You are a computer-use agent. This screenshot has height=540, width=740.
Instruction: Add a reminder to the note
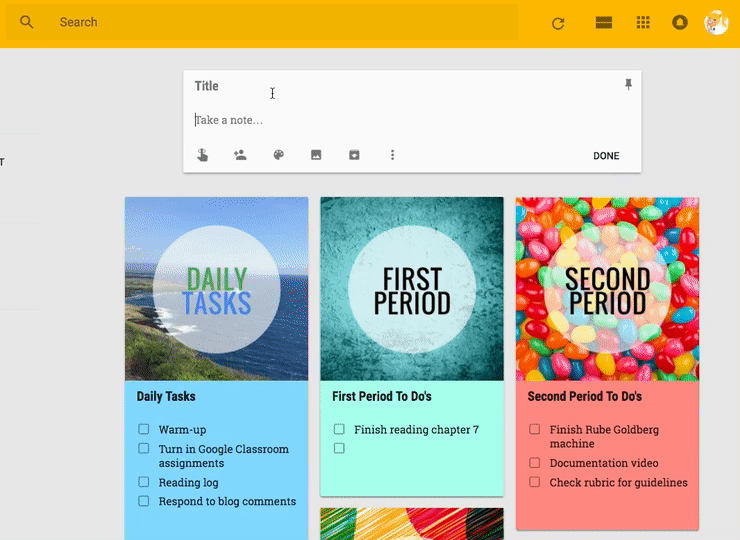click(202, 155)
